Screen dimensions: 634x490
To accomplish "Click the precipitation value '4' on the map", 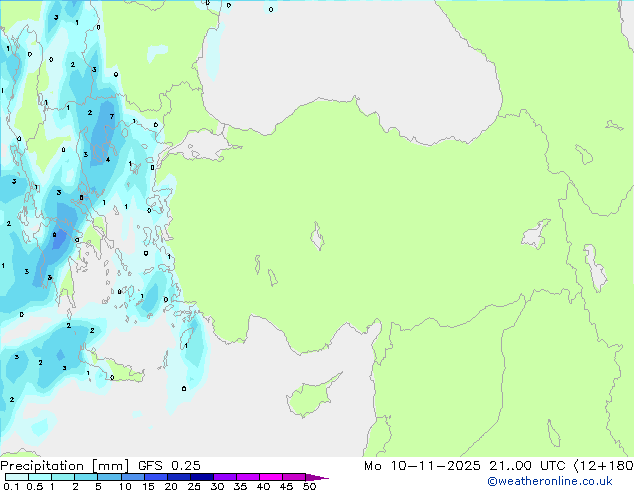I will click(108, 159).
